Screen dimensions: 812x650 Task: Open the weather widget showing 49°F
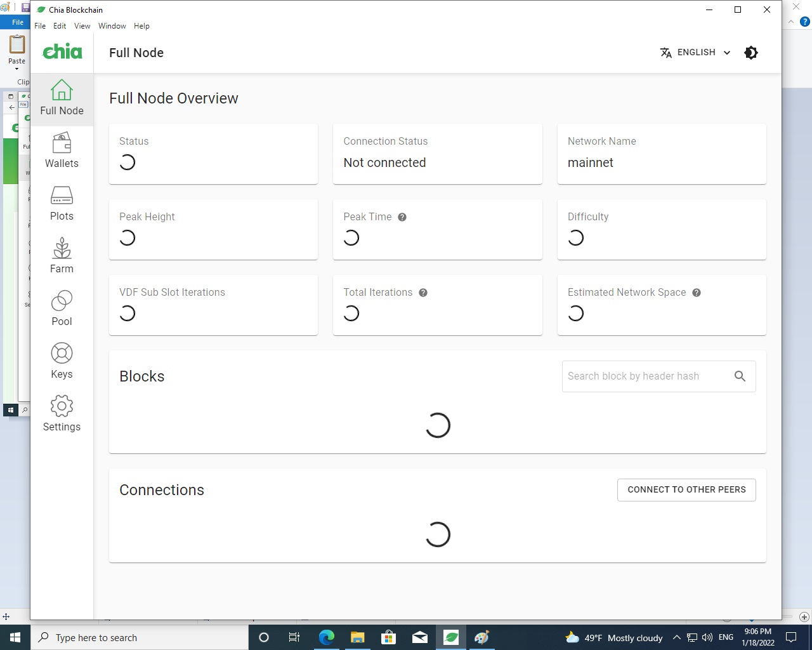(x=614, y=637)
